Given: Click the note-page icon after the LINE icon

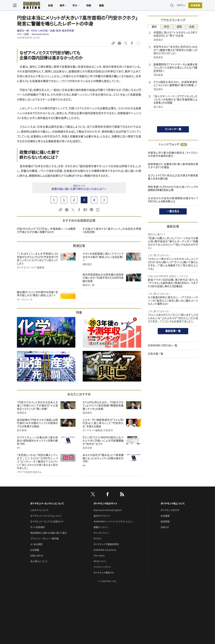Looking at the screenshot, I should click(98, 210).
